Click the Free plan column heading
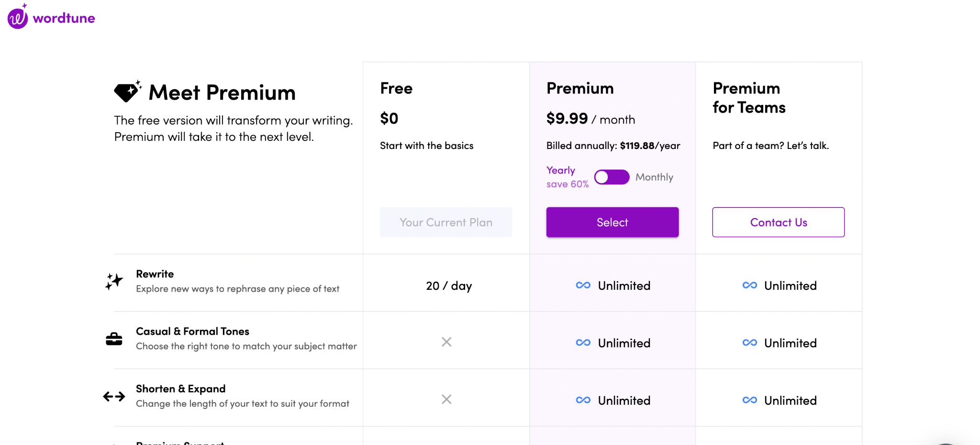 tap(396, 89)
